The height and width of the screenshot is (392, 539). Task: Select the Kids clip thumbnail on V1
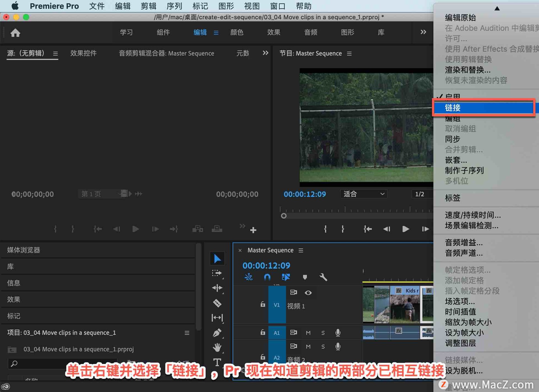coord(405,305)
